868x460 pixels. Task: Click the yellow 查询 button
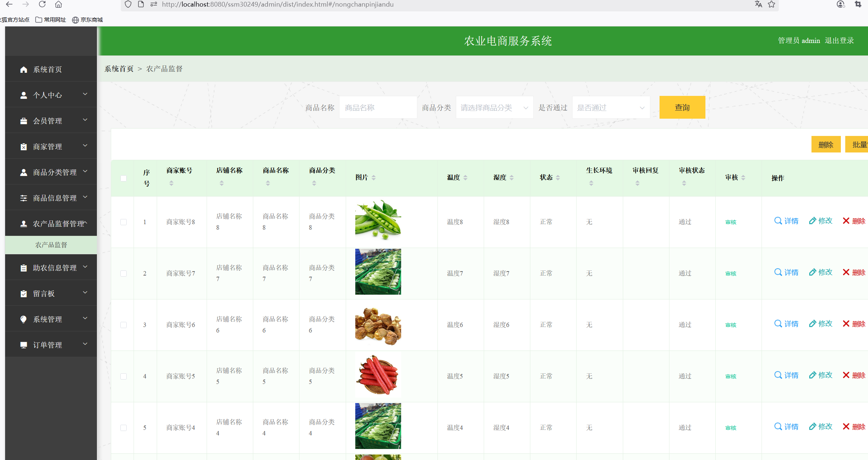coord(682,107)
